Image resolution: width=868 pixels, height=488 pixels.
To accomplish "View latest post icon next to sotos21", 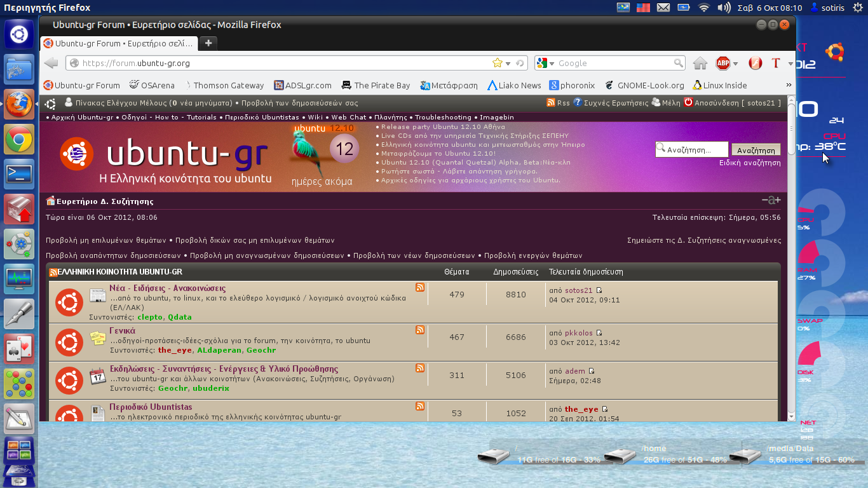I will tap(599, 290).
